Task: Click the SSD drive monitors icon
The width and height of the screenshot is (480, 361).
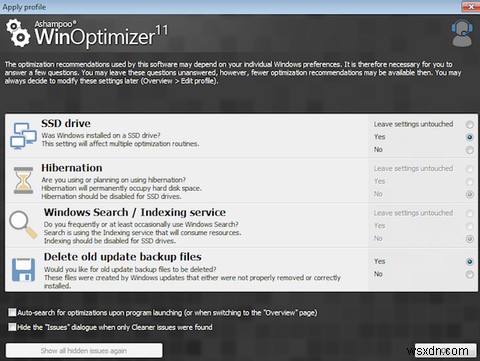Action: click(23, 136)
